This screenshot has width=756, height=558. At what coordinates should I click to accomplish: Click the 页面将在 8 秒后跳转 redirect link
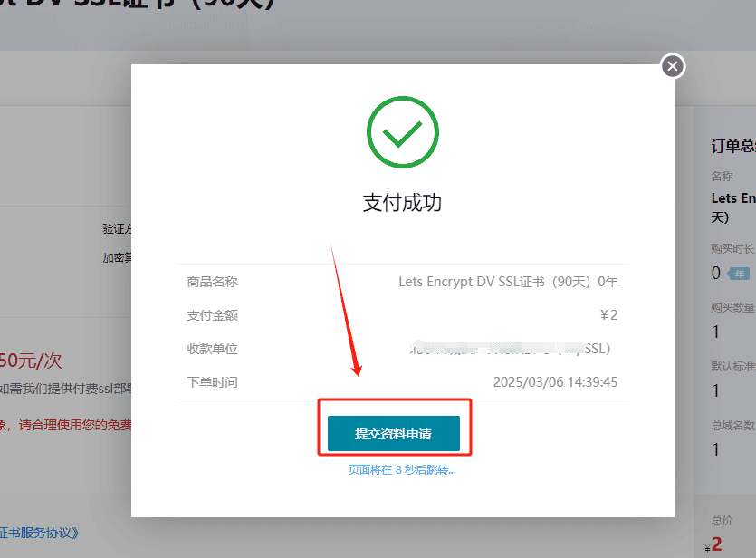pos(402,470)
